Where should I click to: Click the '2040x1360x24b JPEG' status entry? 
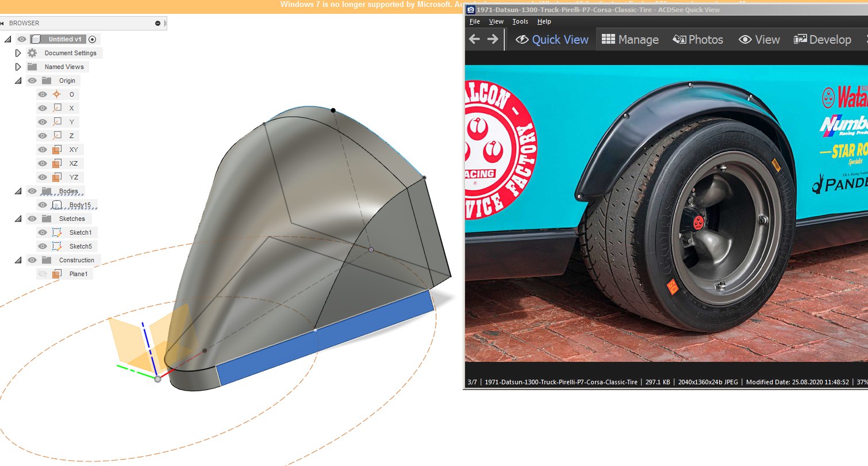(x=708, y=382)
